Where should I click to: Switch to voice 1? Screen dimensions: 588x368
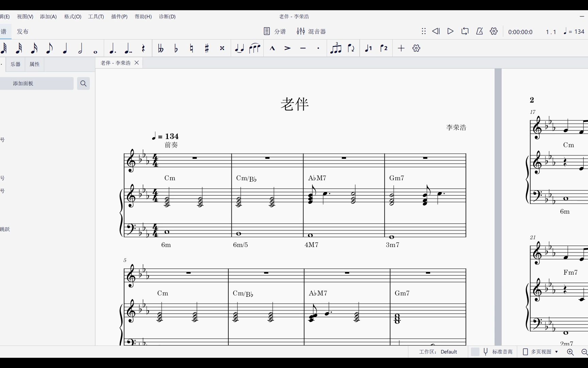[369, 48]
